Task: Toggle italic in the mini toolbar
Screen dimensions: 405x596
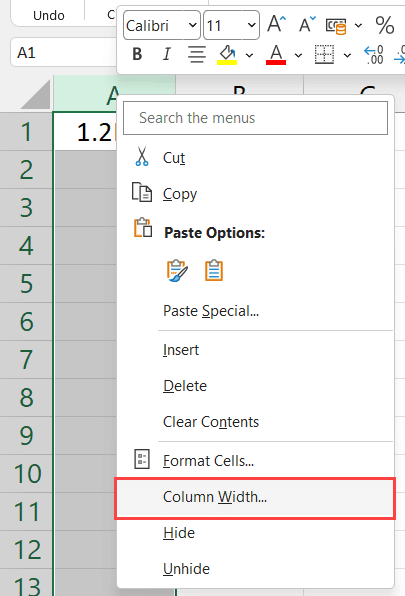Action: click(166, 54)
